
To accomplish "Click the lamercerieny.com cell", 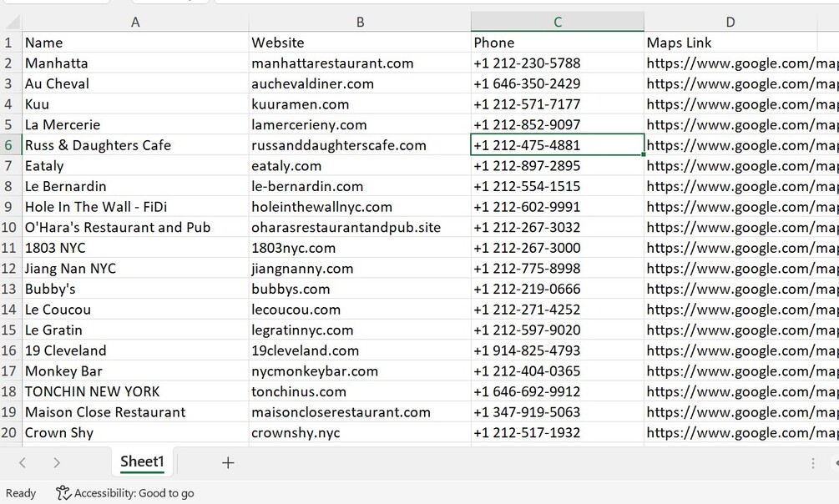I will (360, 124).
